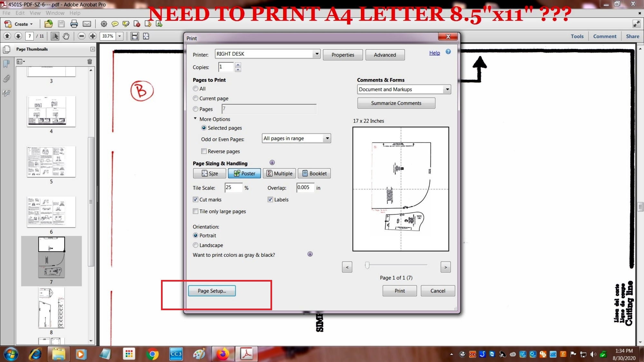Click the Summarize Comments button
Image resolution: width=644 pixels, height=362 pixels.
coord(396,103)
